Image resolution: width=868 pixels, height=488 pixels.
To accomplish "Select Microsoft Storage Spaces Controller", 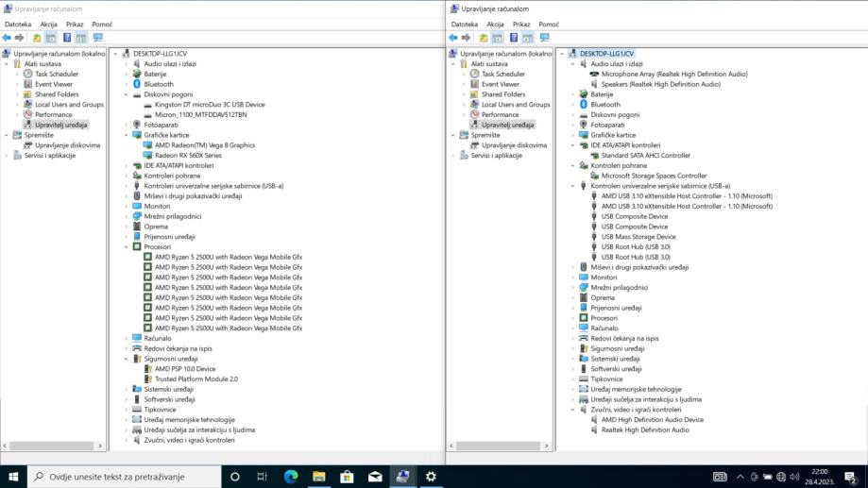I will point(655,176).
